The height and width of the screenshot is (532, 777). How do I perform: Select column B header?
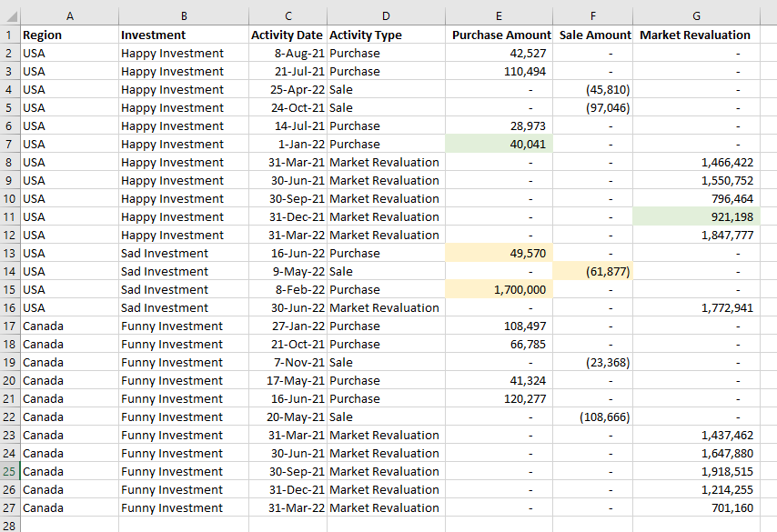184,16
